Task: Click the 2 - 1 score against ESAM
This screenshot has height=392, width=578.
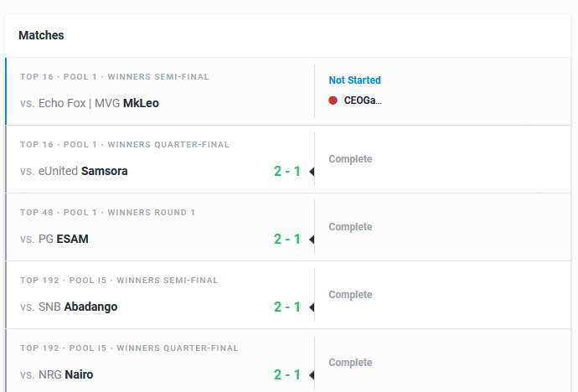Action: pyautogui.click(x=287, y=239)
